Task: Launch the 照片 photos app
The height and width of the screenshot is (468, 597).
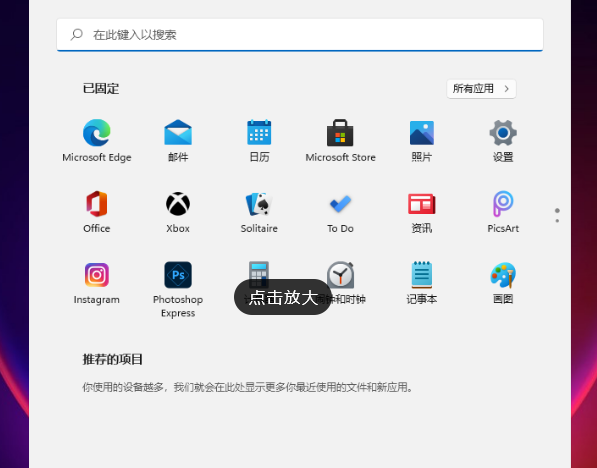Action: pyautogui.click(x=421, y=141)
